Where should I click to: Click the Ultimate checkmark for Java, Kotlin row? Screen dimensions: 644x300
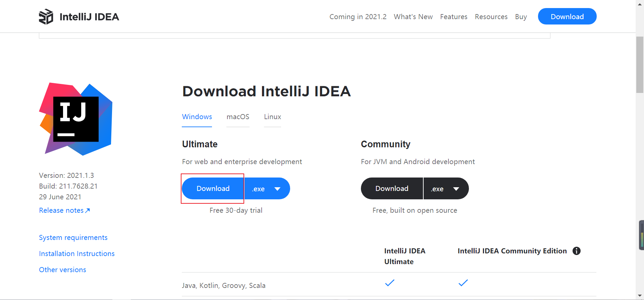390,283
